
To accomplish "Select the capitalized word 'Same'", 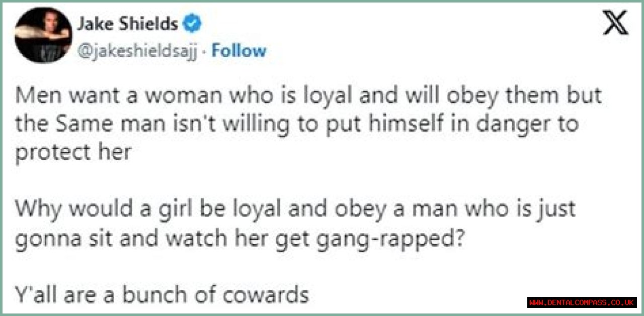I will [x=79, y=125].
